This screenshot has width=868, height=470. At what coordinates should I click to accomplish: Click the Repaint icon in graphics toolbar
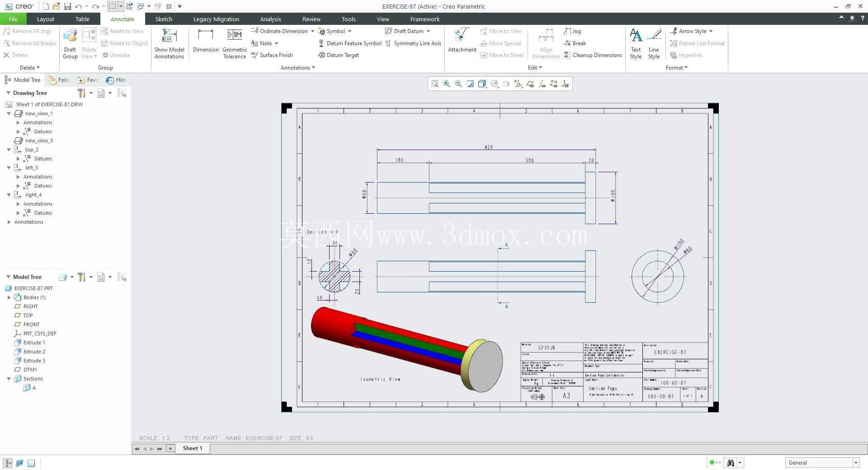[x=470, y=84]
